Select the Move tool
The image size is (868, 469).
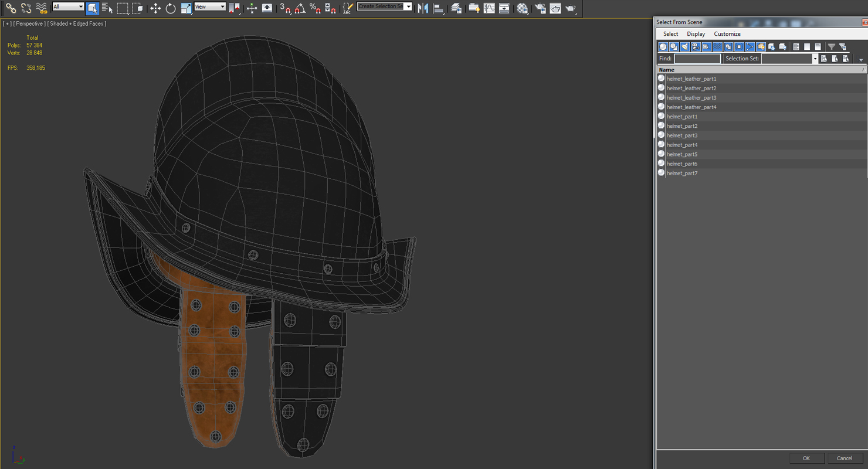(155, 8)
